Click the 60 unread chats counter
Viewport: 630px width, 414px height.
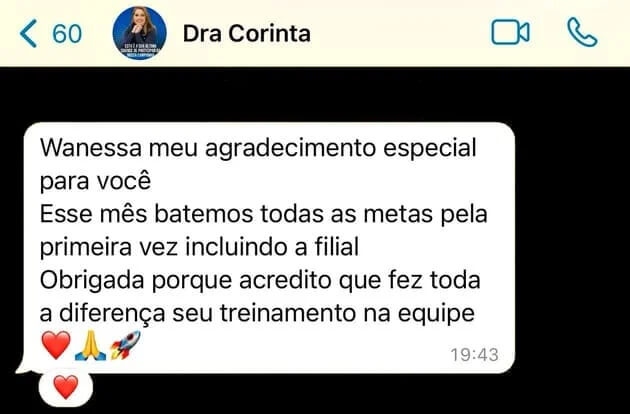(x=67, y=34)
